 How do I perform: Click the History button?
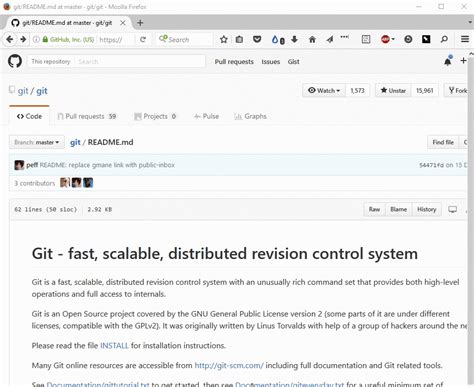tap(427, 209)
